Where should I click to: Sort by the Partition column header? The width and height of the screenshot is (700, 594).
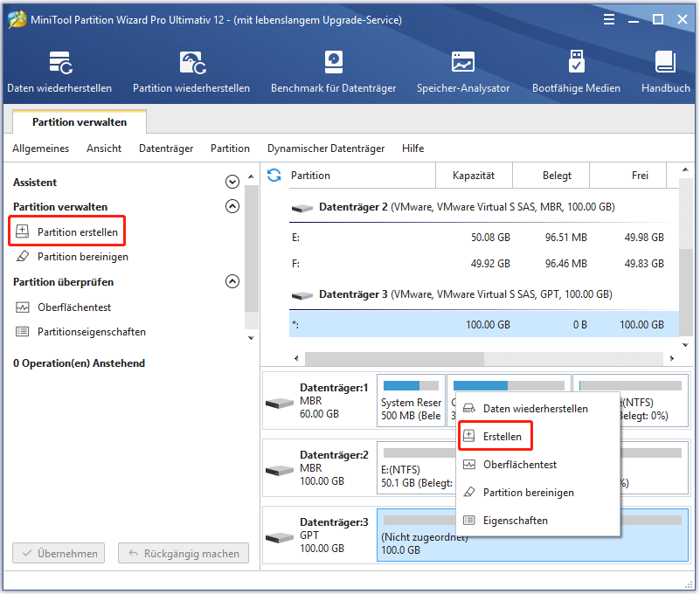click(x=362, y=176)
